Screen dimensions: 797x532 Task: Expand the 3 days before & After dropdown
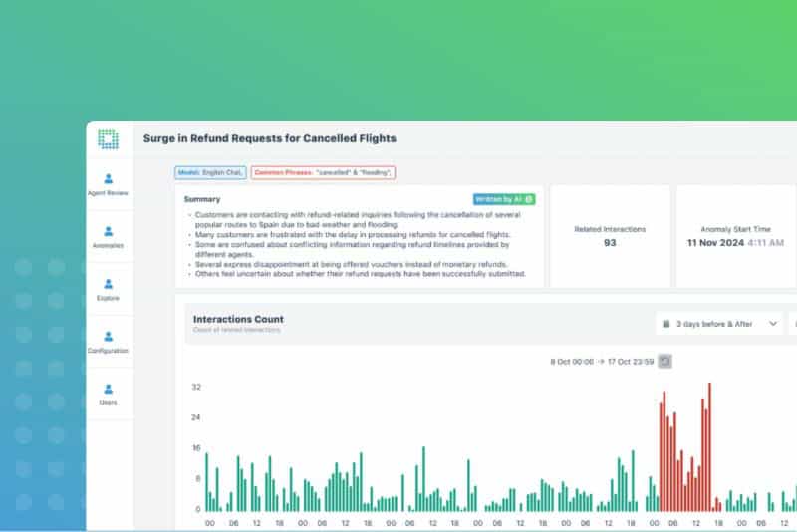coord(717,324)
